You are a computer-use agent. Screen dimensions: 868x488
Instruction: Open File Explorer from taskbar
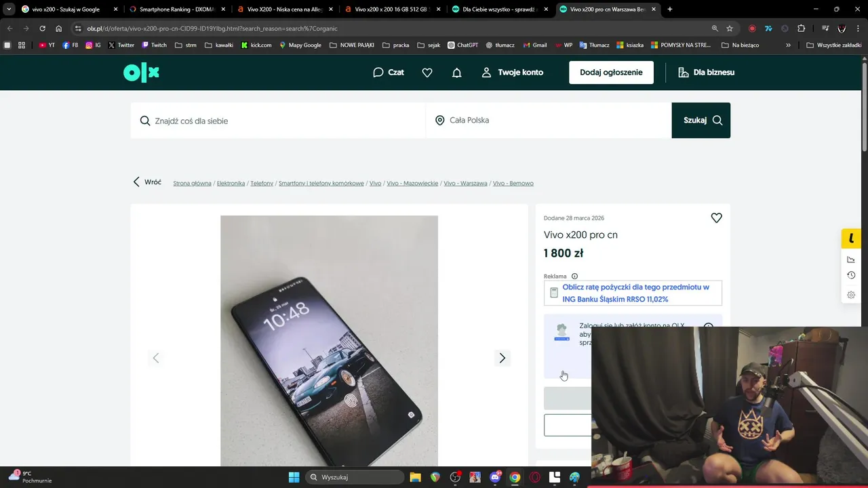(415, 477)
